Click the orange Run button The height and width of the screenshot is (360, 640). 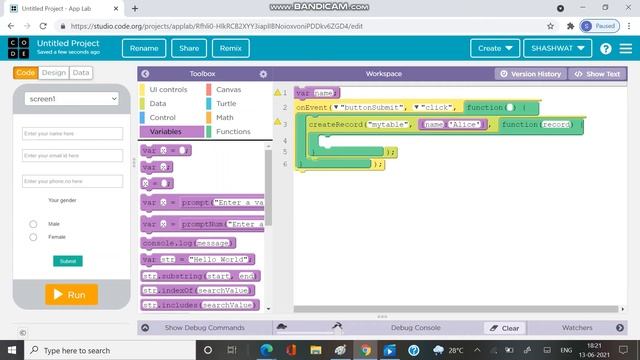click(71, 294)
